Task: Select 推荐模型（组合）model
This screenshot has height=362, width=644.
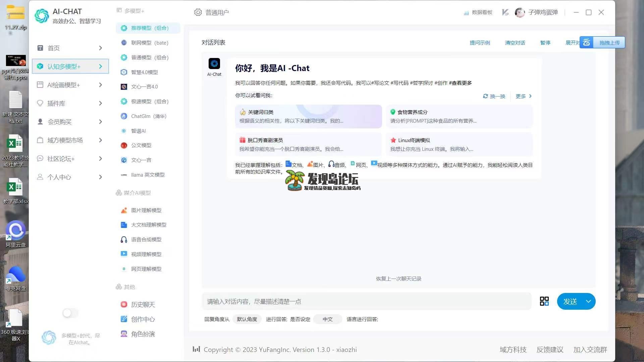Action: (x=148, y=28)
